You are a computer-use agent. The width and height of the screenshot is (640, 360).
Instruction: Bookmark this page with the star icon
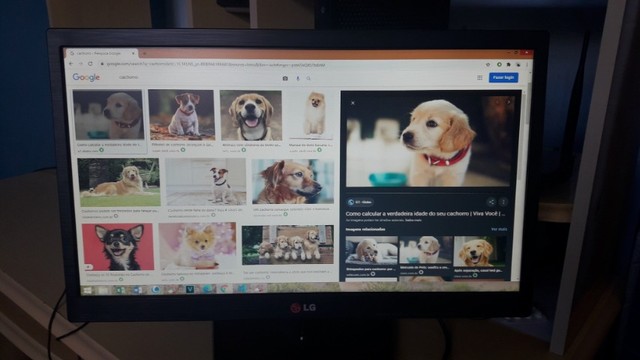point(488,64)
